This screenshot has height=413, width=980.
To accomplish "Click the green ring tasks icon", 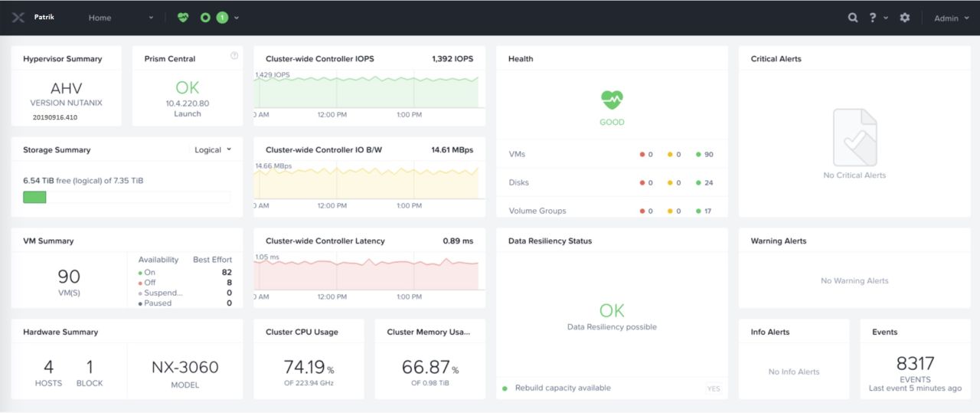I will (205, 18).
